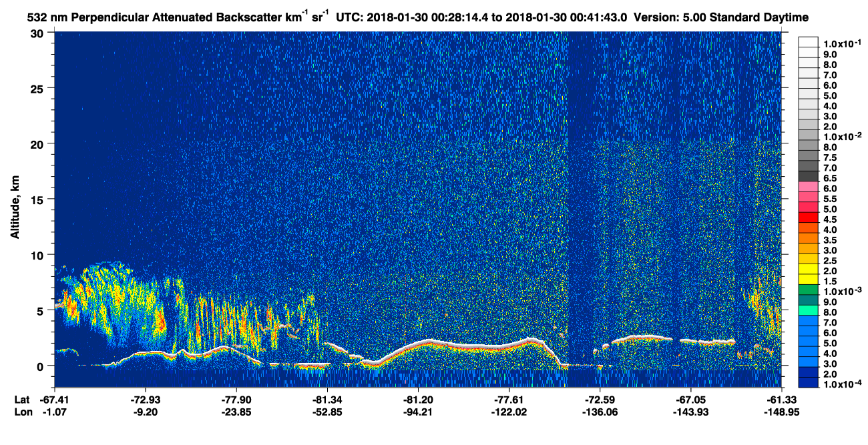The image size is (868, 445).
Task: Click longitude value -23.85
Action: click(236, 412)
